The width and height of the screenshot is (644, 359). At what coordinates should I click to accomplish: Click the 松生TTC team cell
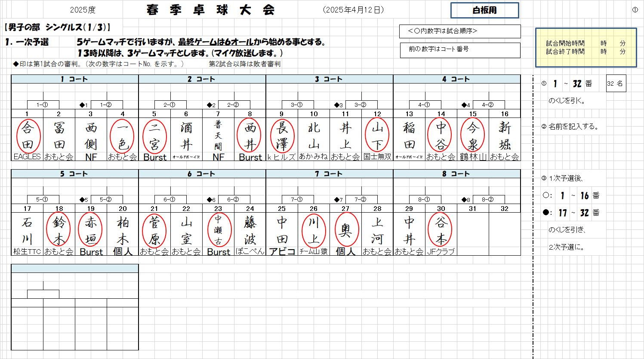click(x=27, y=252)
